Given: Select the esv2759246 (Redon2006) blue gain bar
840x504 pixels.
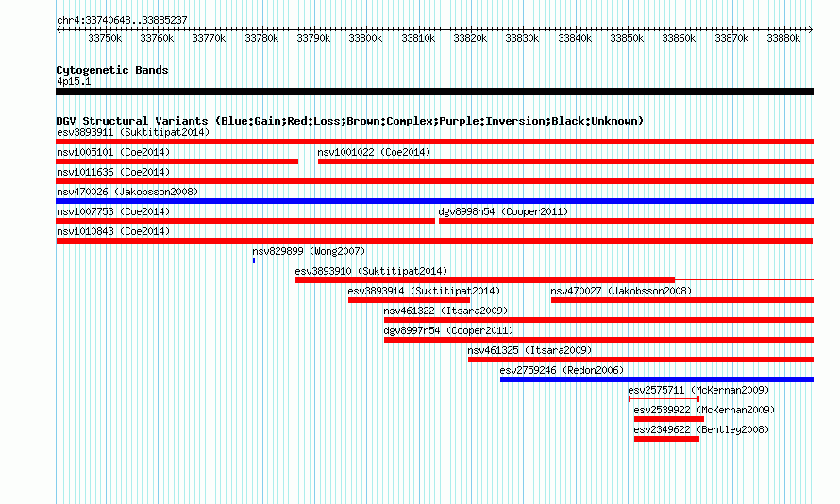Looking at the screenshot, I should (x=657, y=379).
